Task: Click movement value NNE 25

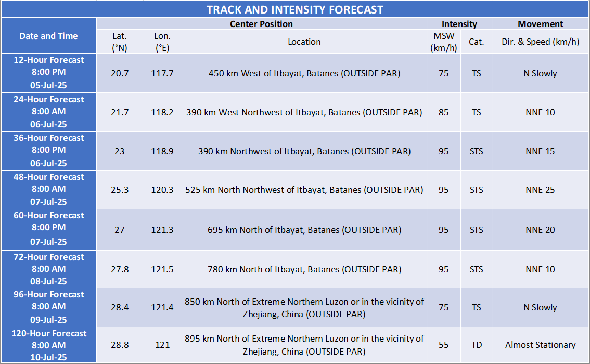Action: point(541,190)
